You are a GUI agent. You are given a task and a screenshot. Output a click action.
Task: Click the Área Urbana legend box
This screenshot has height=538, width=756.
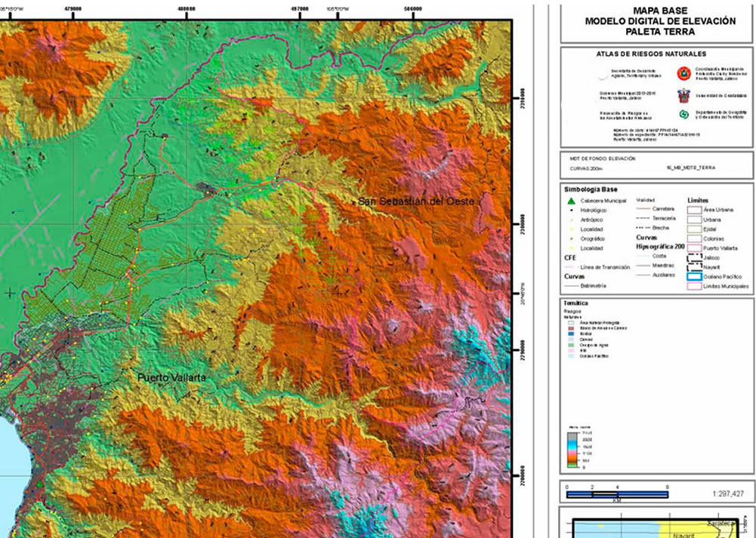pyautogui.click(x=694, y=209)
